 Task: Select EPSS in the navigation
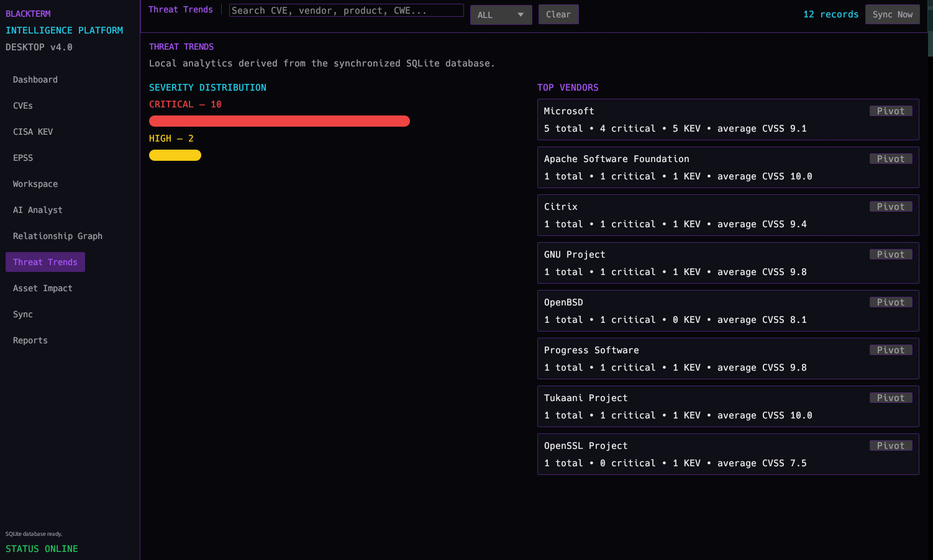coord(23,158)
